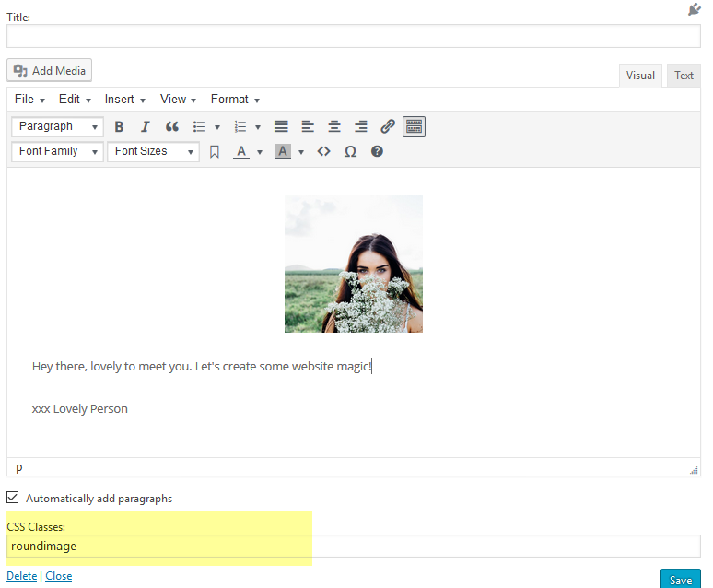Justify the text alignment
Viewport: 713px width, 588px height.
(281, 126)
